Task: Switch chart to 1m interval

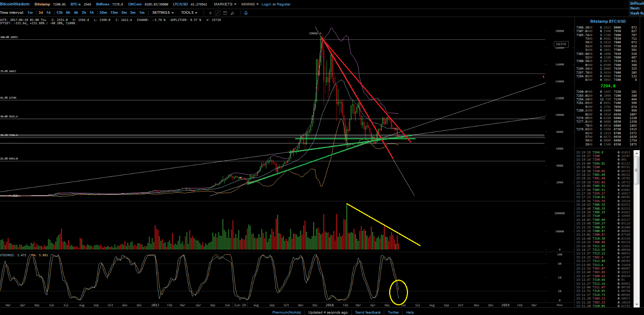Action: pos(142,13)
